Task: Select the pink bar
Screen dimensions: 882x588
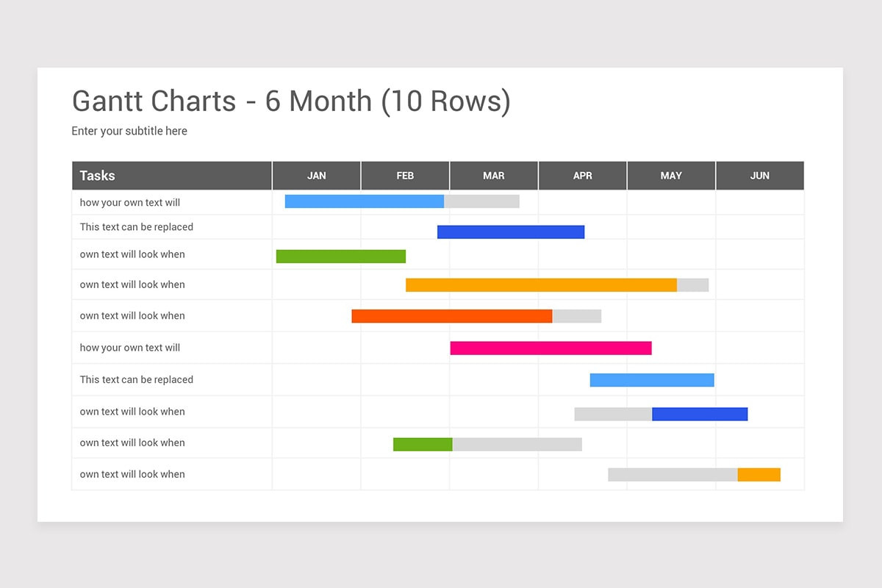Action: 551,348
